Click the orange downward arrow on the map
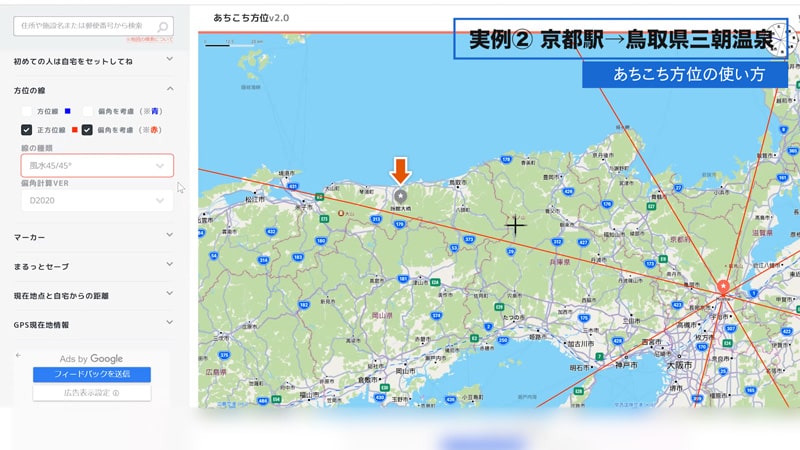800x450 pixels. (400, 170)
